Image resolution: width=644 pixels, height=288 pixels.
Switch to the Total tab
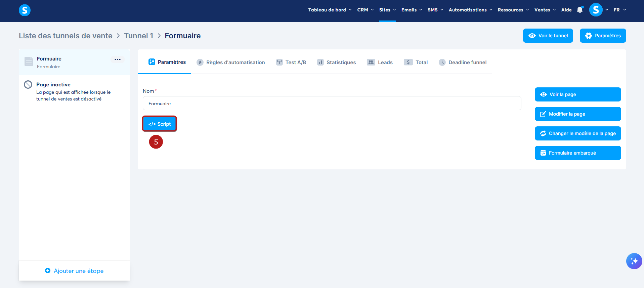(x=416, y=62)
